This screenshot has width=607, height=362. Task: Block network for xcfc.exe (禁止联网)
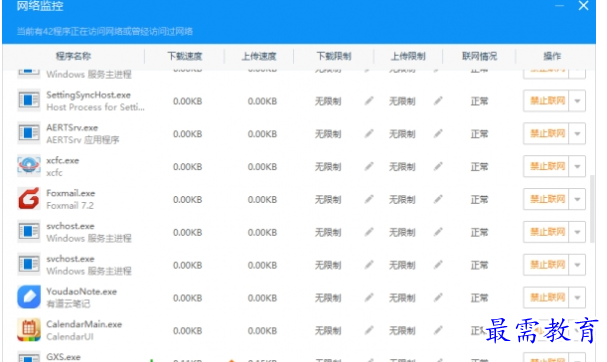tap(546, 166)
